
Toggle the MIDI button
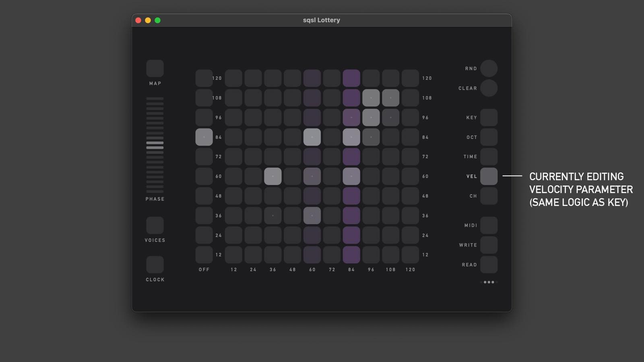coord(489,225)
